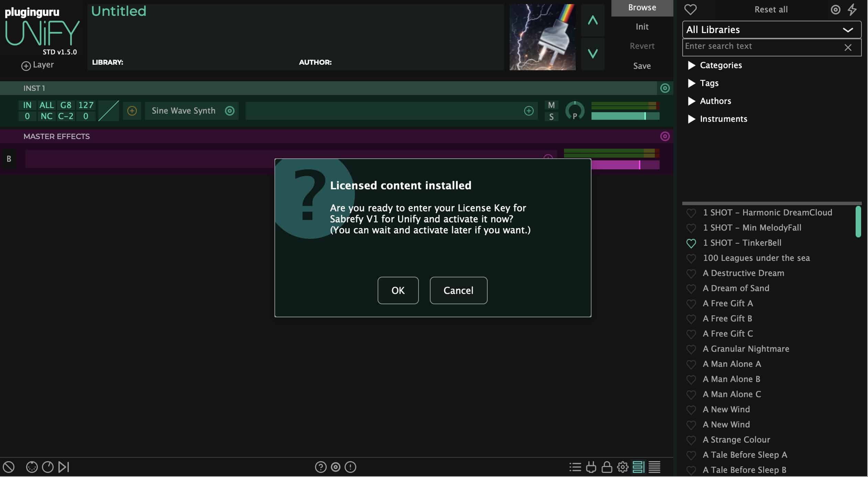
Task: Favorite the 1 SHOT – TinkerBell patch
Action: click(691, 243)
